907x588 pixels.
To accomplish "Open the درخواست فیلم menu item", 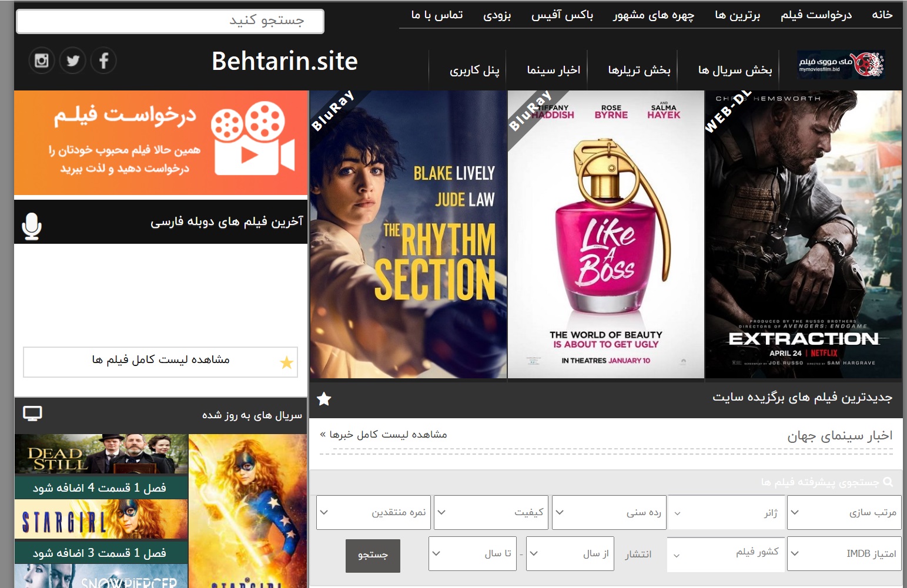I will (x=816, y=15).
